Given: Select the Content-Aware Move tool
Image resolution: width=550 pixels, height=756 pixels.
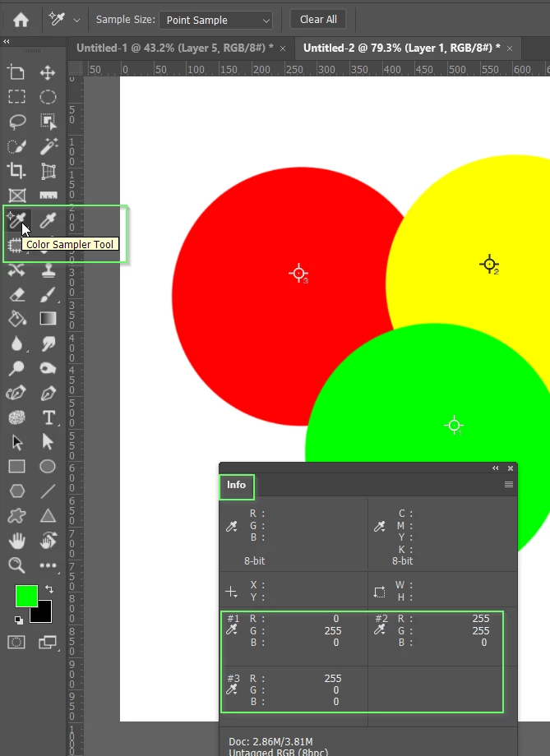Looking at the screenshot, I should [x=17, y=270].
